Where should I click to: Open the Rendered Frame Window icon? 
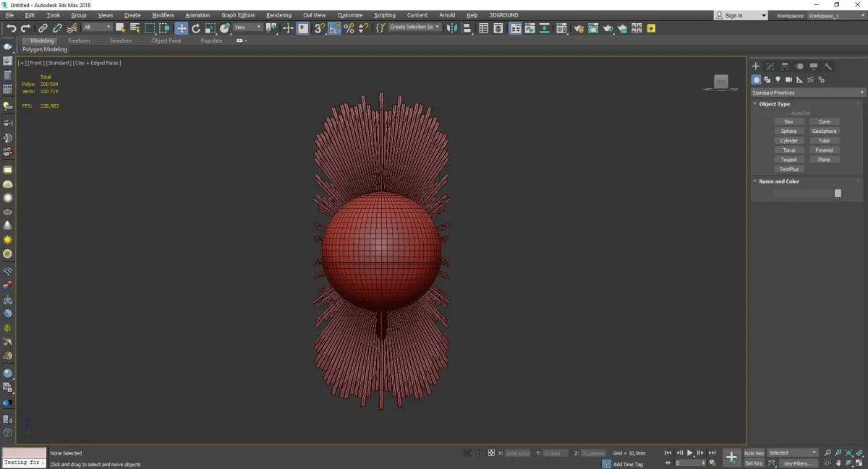point(593,28)
